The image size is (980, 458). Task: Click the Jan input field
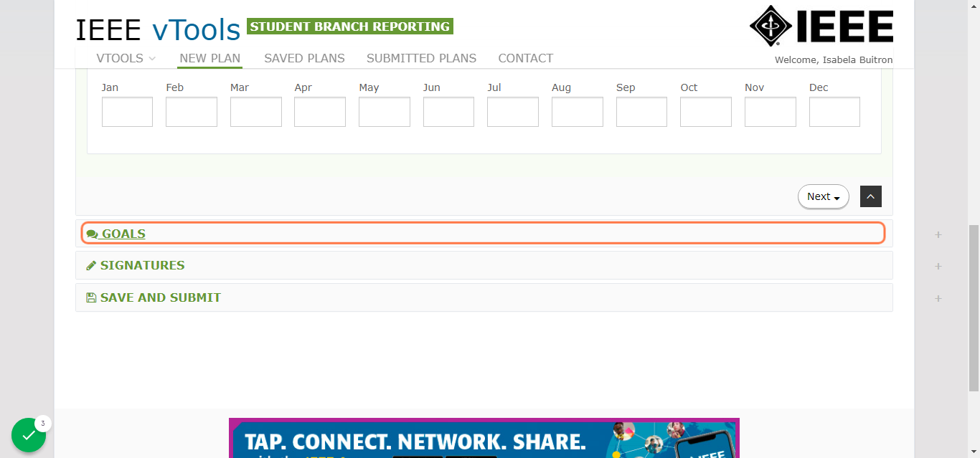pyautogui.click(x=127, y=112)
